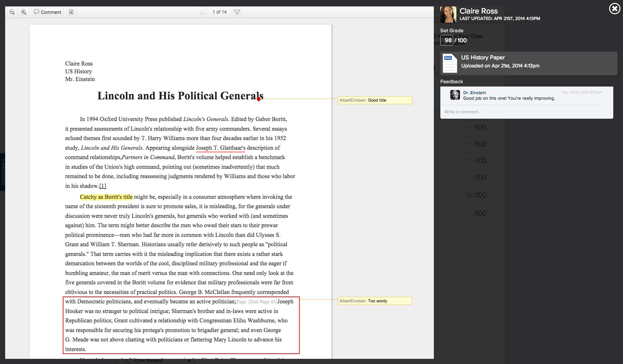This screenshot has height=364, width=623.
Task: Select the 'Good title' annotation note
Action: tap(375, 100)
